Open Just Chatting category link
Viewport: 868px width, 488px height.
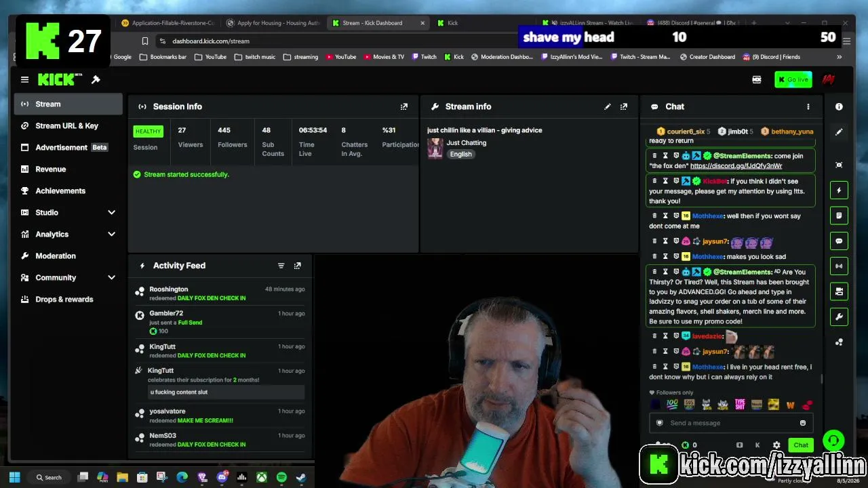click(x=467, y=143)
